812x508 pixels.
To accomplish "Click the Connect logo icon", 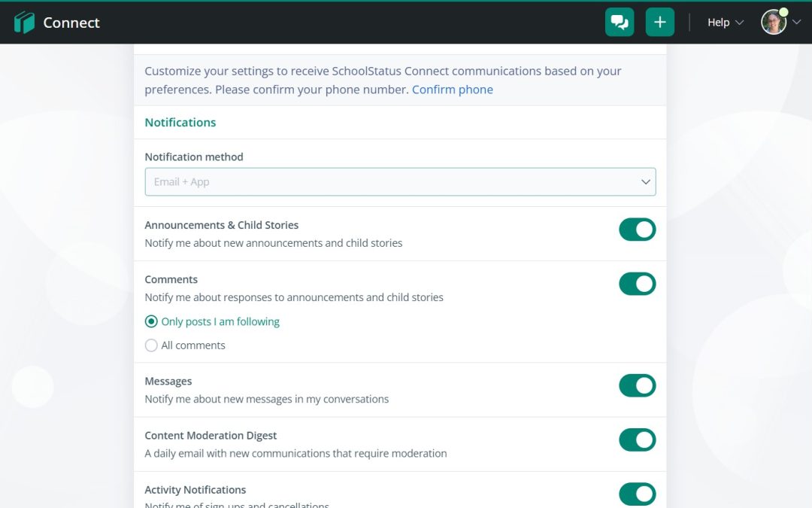I will click(x=24, y=23).
